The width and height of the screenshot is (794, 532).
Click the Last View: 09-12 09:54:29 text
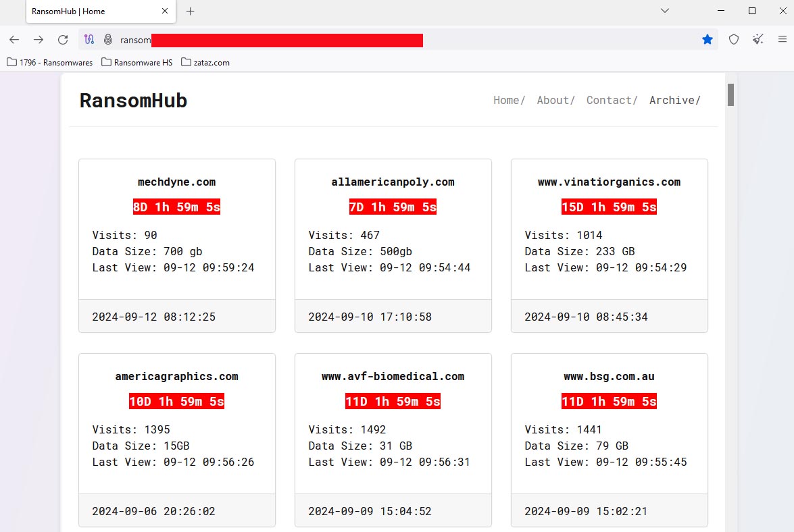click(605, 267)
